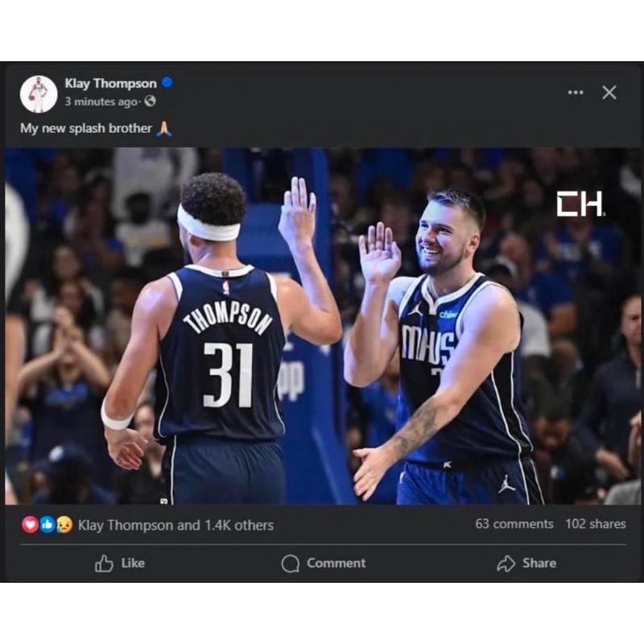Click the sad face reaction icon
This screenshot has width=644, height=644.
[x=64, y=525]
